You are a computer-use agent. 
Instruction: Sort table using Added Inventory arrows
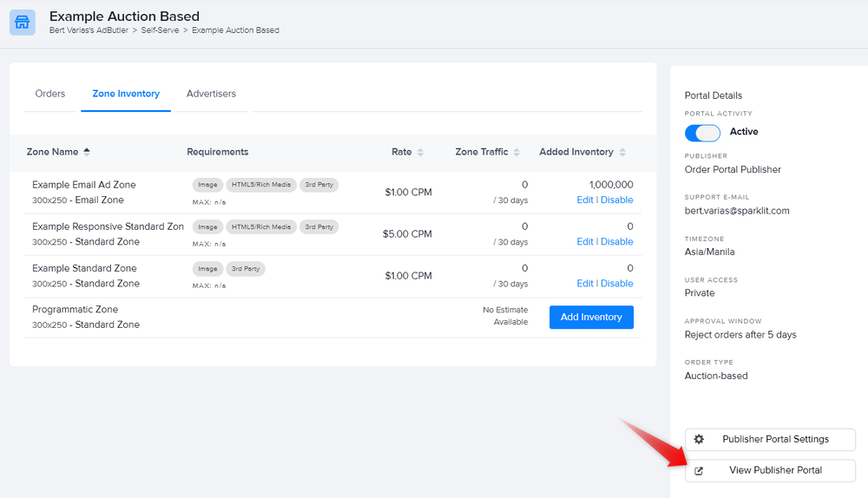622,152
